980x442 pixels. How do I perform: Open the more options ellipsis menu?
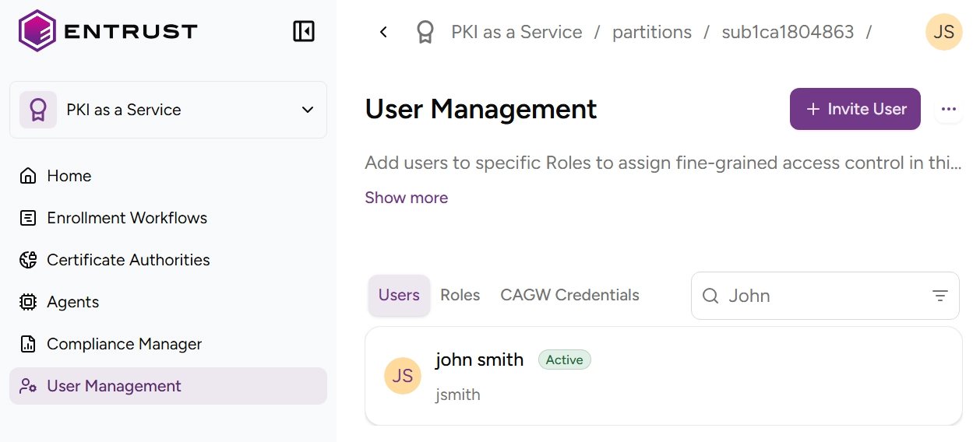(x=948, y=109)
